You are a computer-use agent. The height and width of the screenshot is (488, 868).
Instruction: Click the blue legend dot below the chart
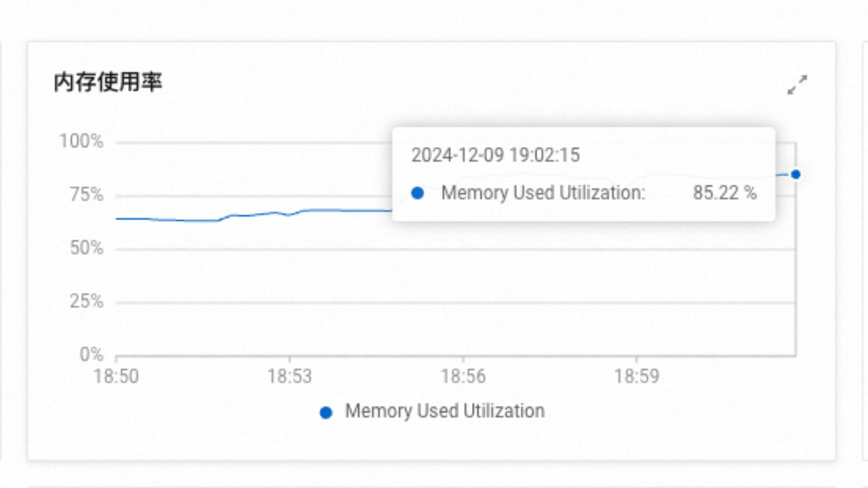tap(326, 412)
